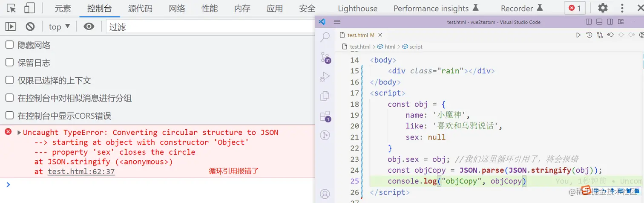The width and height of the screenshot is (644, 203).
Task: Open Extensions in the VS Code activity bar
Action: tap(325, 116)
